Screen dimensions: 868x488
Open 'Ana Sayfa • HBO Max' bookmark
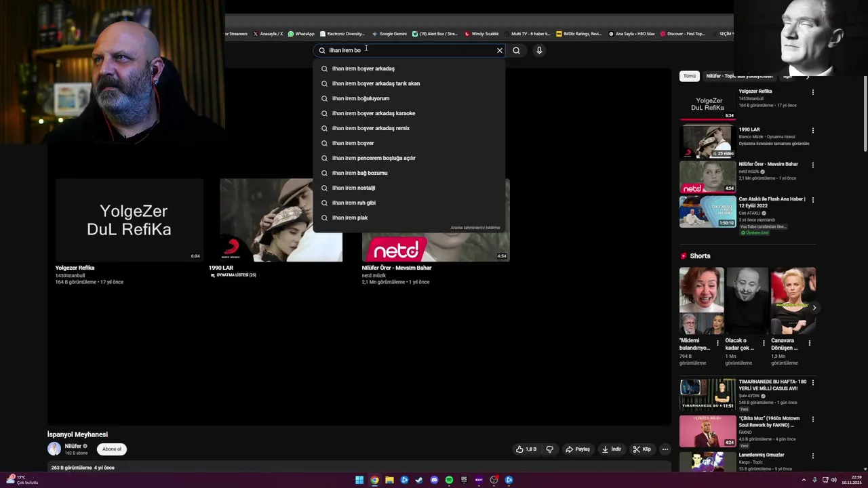[x=631, y=34]
